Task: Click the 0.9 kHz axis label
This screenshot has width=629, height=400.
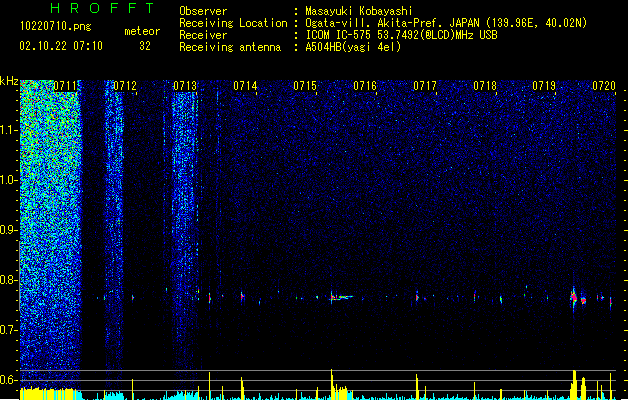Action: tap(9, 230)
